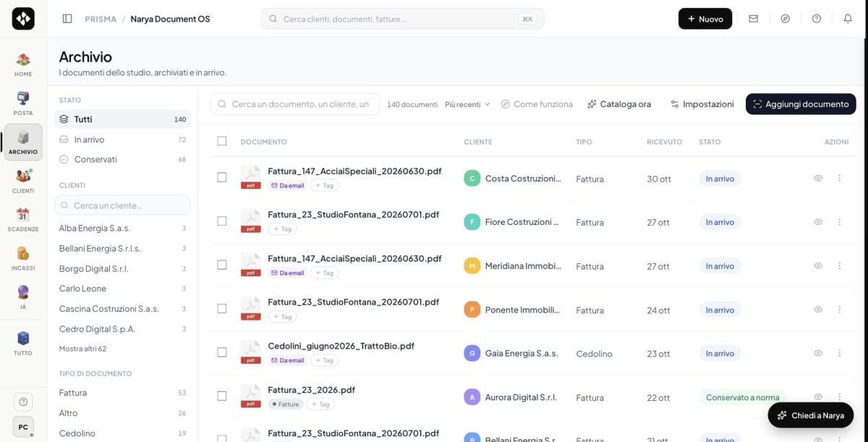Open the Chiedi a Narya assistant

click(811, 415)
